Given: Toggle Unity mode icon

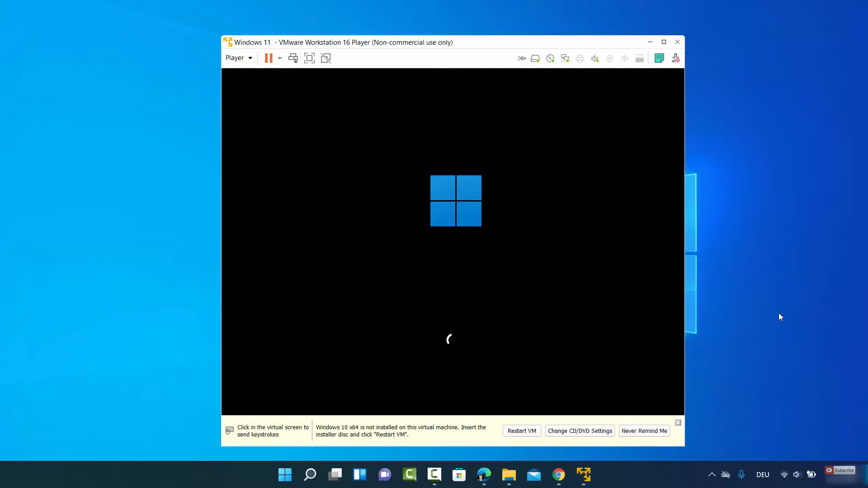Looking at the screenshot, I should click(325, 58).
